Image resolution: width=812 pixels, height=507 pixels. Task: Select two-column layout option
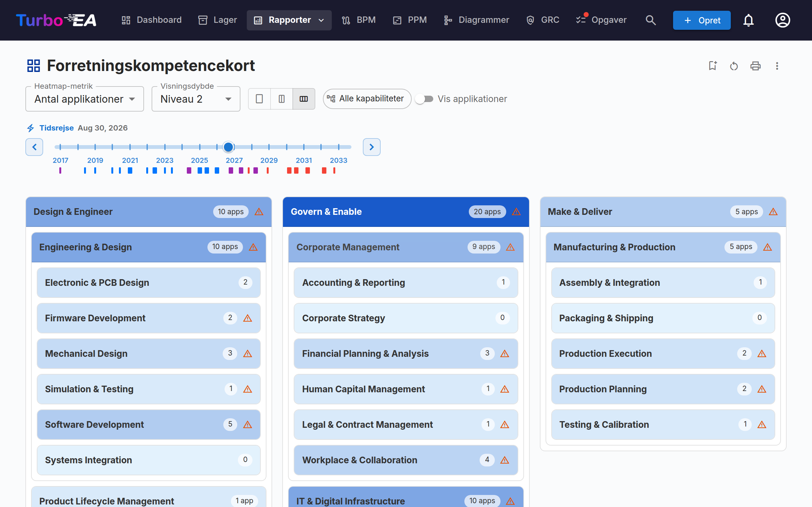pos(282,99)
